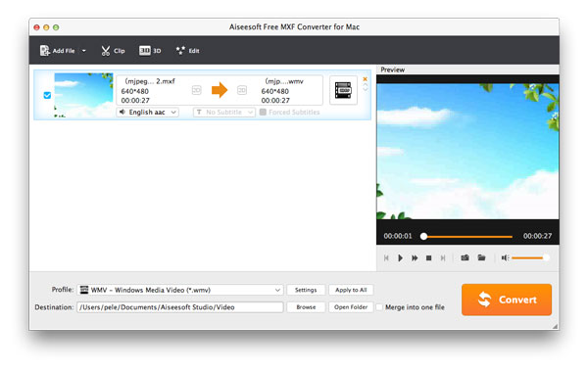Click the output 3D icon before wmv info
Viewport: 588px width, 370px height.
(x=242, y=90)
